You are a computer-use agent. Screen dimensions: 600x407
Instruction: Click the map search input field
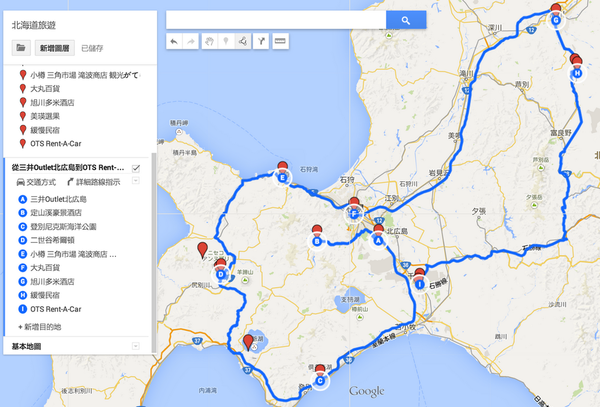point(276,20)
